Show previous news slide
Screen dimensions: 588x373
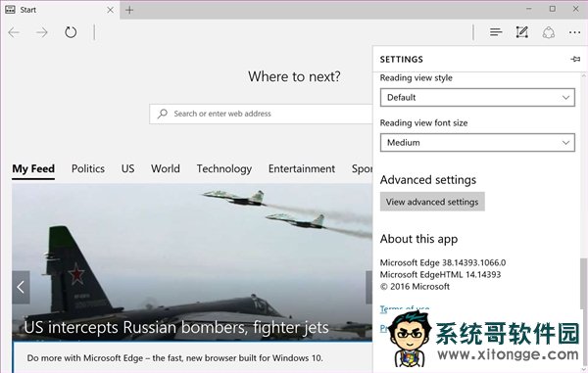(x=21, y=287)
